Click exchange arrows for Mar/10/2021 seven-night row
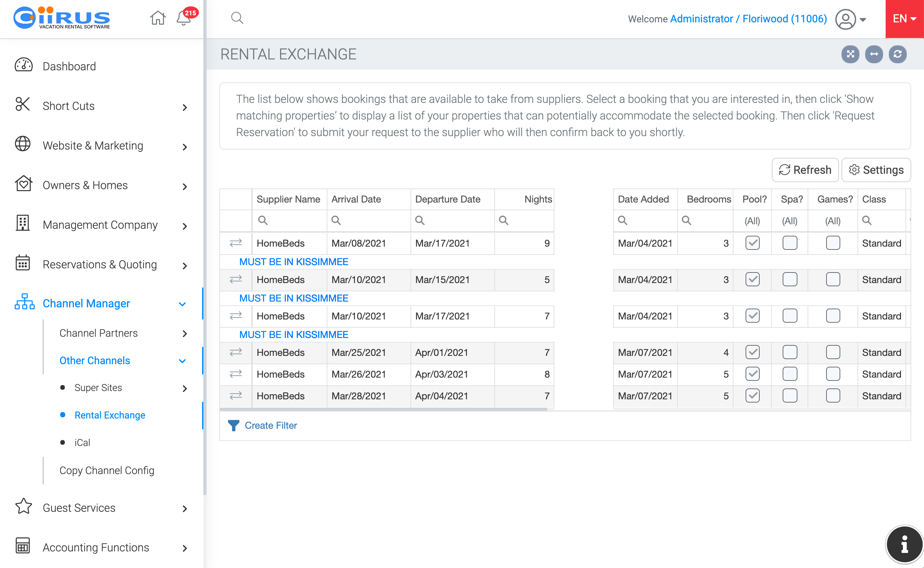Screen dimensions: 924x568 236,316
